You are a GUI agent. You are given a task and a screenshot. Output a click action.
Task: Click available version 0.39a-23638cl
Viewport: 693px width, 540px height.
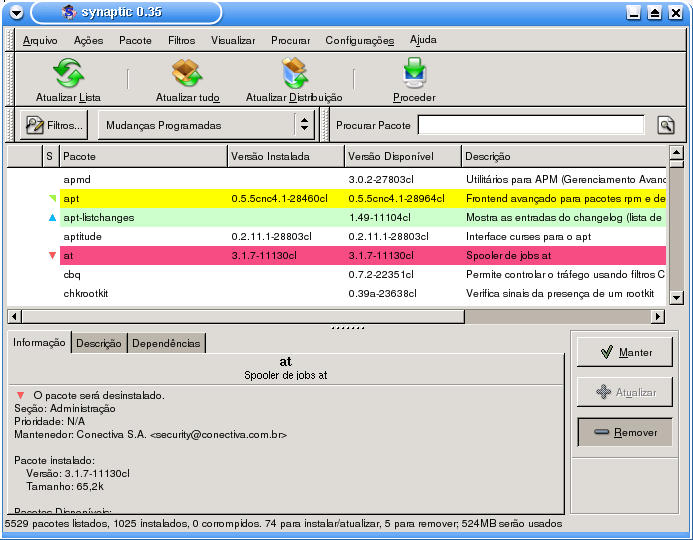tap(382, 293)
